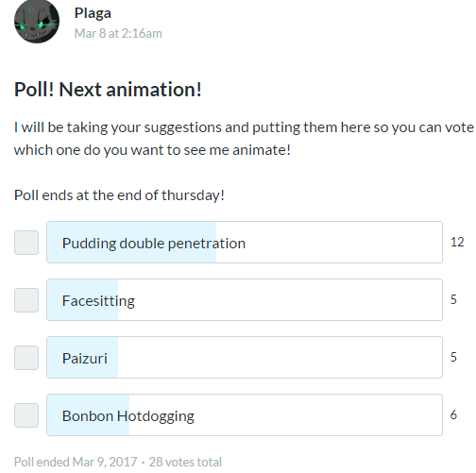Choose the Facesitting poll option bar
Viewport: 476px width, 473px height.
[245, 299]
